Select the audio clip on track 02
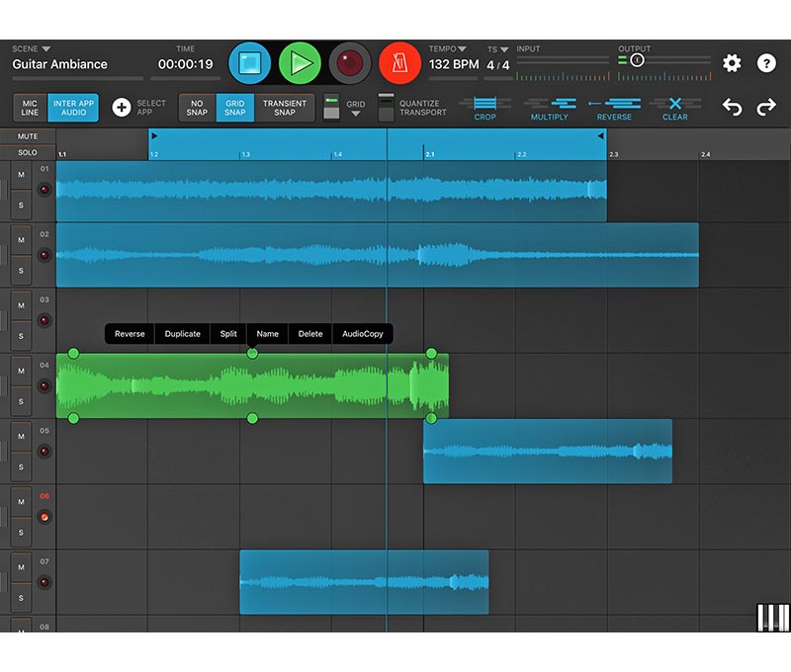 click(378, 255)
